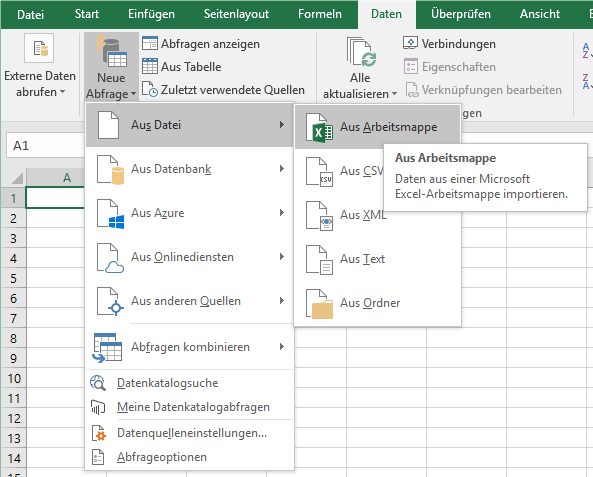Click the Abfragen anzeigen icon

pos(150,44)
